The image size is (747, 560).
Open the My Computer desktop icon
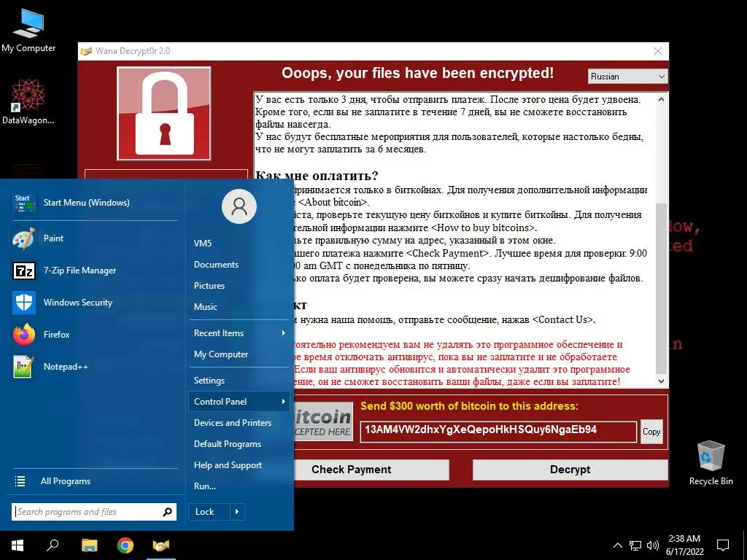(x=28, y=30)
